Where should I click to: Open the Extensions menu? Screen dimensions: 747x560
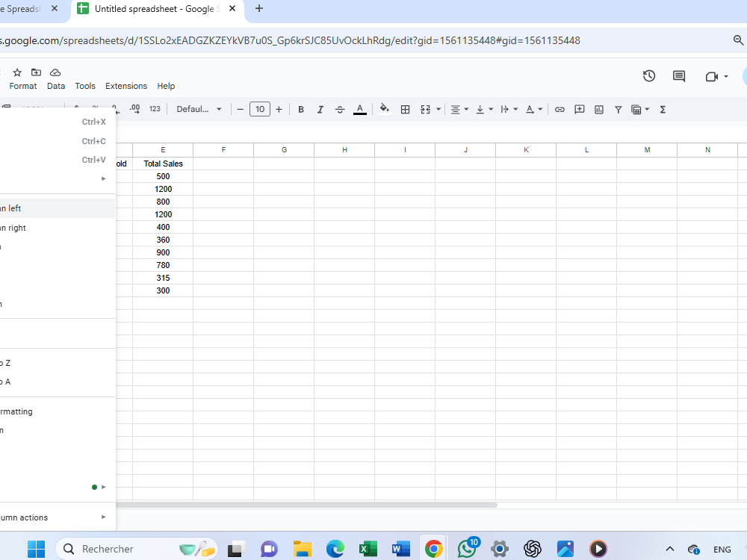click(x=126, y=86)
